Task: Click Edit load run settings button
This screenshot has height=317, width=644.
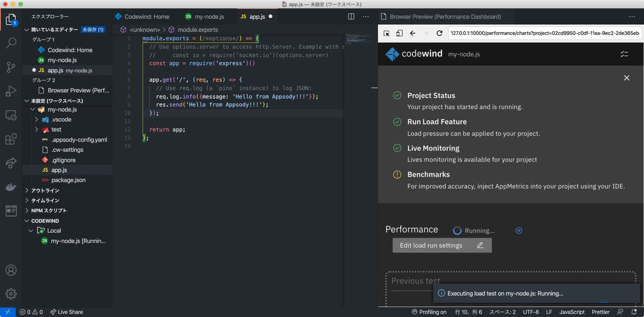Action: pos(442,245)
